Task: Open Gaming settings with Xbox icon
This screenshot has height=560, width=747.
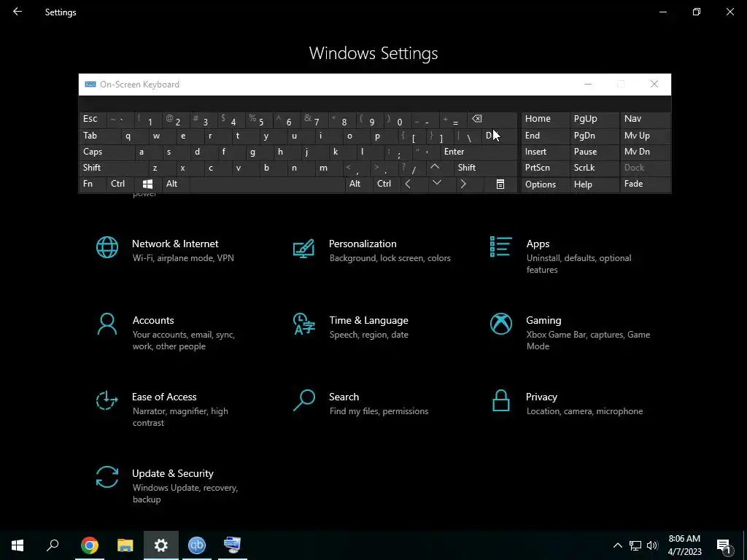Action: pos(570,332)
